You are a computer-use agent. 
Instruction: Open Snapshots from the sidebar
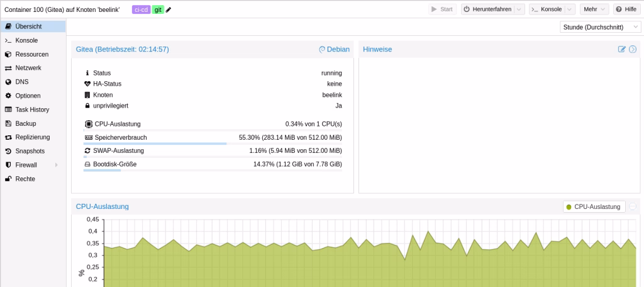coord(30,151)
